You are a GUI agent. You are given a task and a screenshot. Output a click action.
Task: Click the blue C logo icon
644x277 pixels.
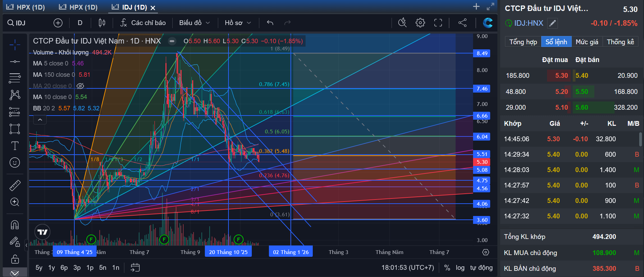[x=488, y=23]
